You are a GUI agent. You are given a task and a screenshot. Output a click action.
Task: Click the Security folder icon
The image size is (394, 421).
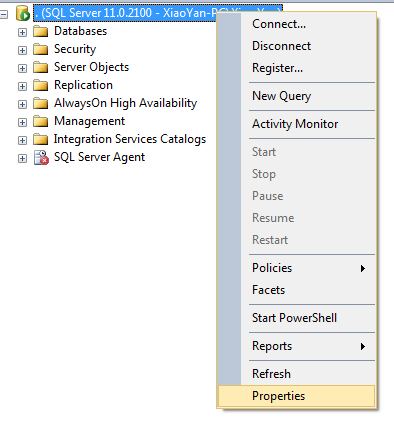41,50
